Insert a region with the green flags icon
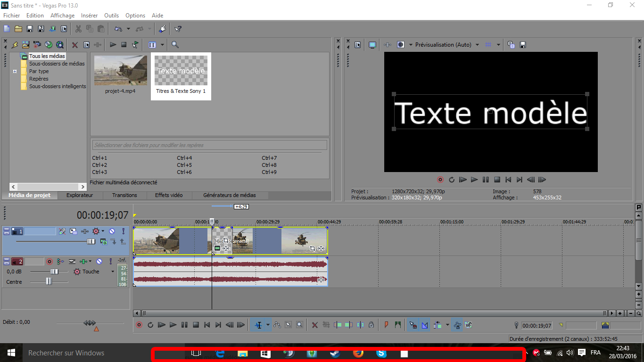644x362 pixels. [398, 325]
